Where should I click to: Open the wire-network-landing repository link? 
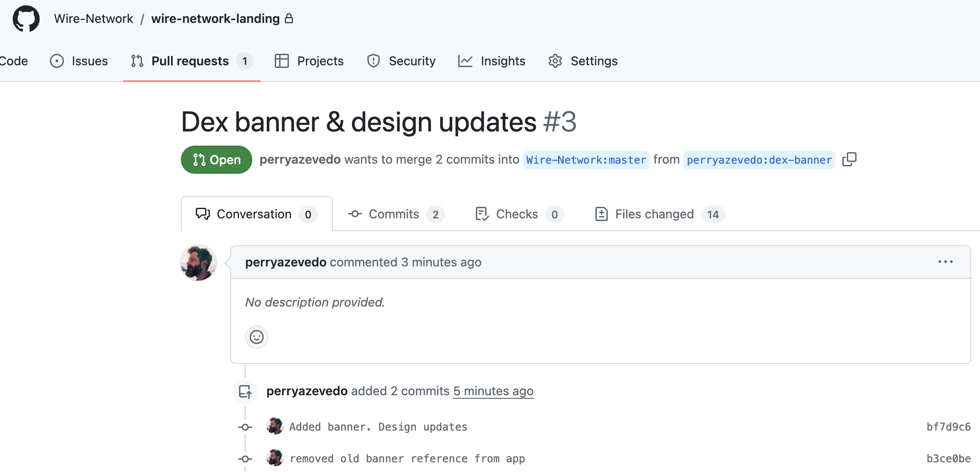coord(215,19)
